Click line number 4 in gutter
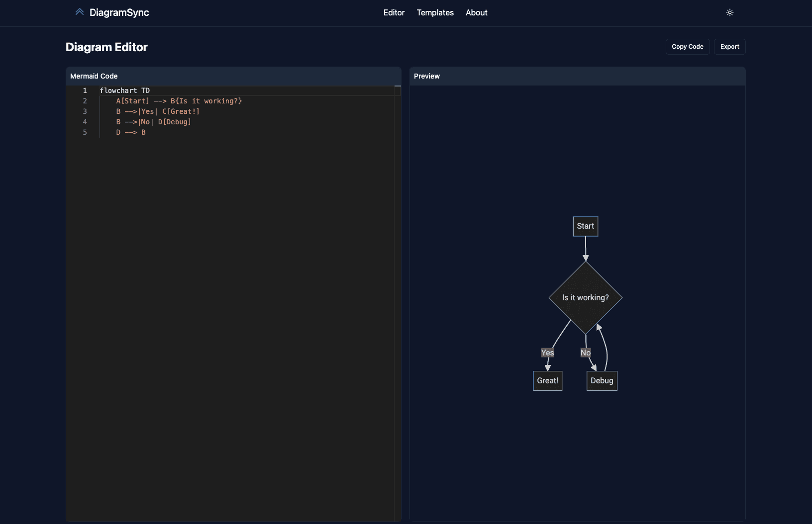Image resolution: width=812 pixels, height=524 pixels. pos(85,122)
